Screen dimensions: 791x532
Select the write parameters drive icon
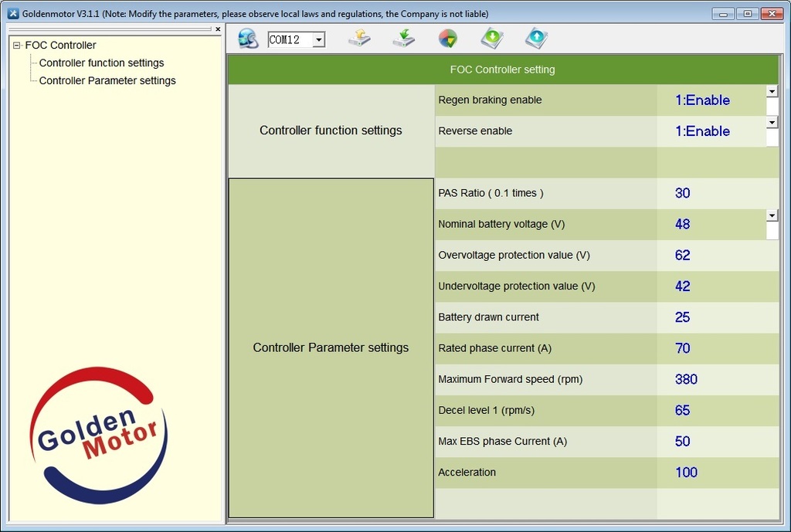click(403, 37)
